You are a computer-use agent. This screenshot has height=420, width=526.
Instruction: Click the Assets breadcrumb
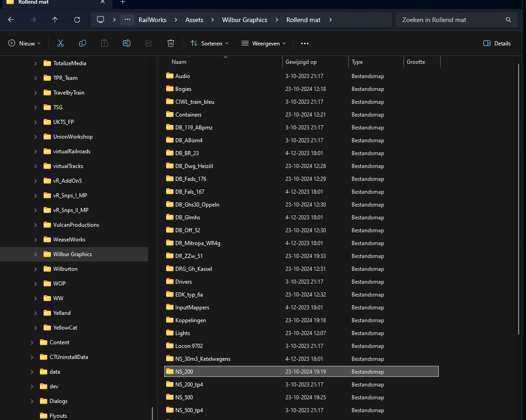tap(194, 20)
